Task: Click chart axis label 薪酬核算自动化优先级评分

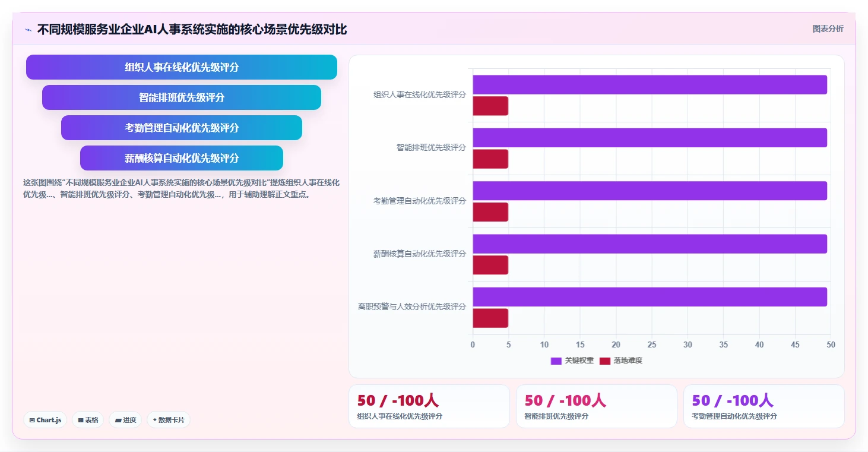Action: coord(420,254)
